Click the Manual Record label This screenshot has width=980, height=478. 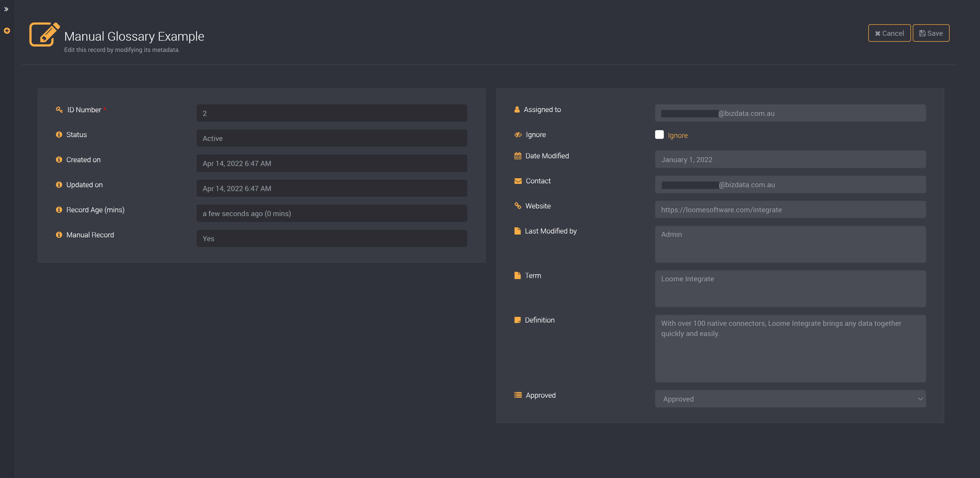click(x=90, y=235)
